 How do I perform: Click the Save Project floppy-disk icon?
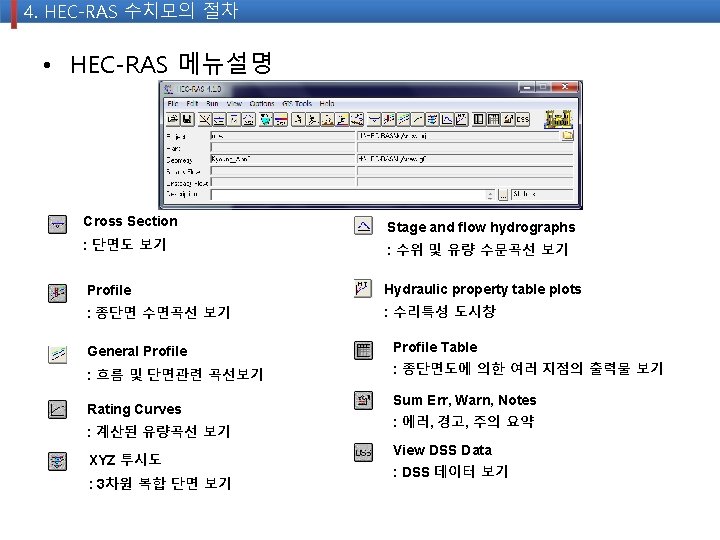coord(187,120)
